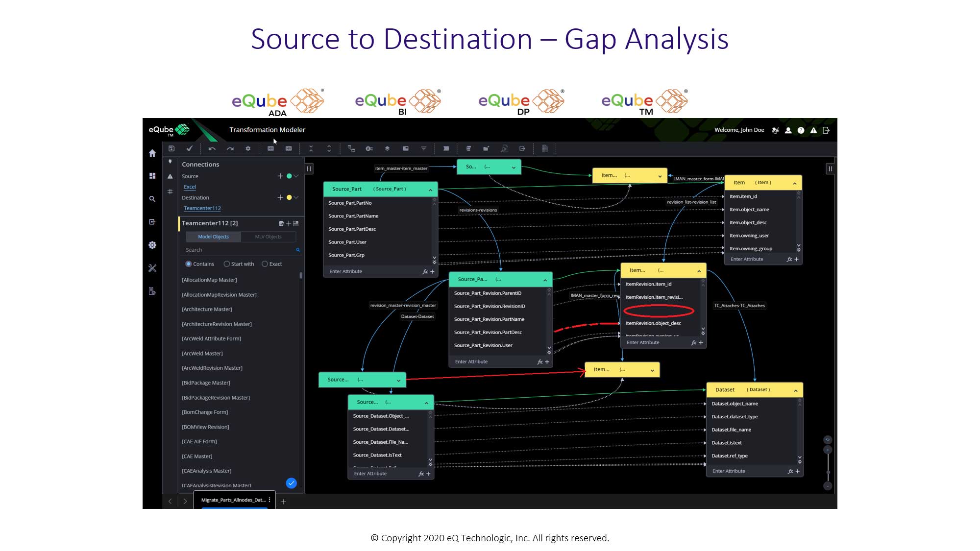The image size is (980, 551).
Task: Open fx expression in Dataset node
Action: (x=790, y=471)
